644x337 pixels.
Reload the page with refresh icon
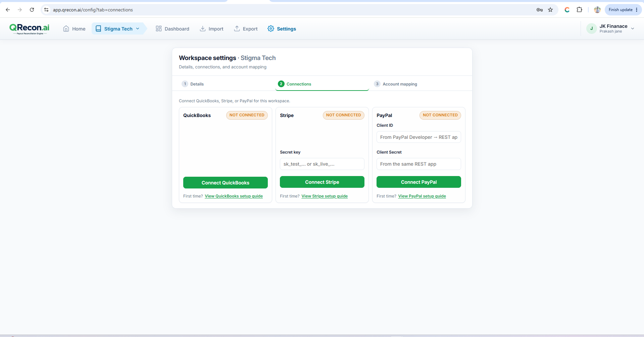[x=32, y=10]
